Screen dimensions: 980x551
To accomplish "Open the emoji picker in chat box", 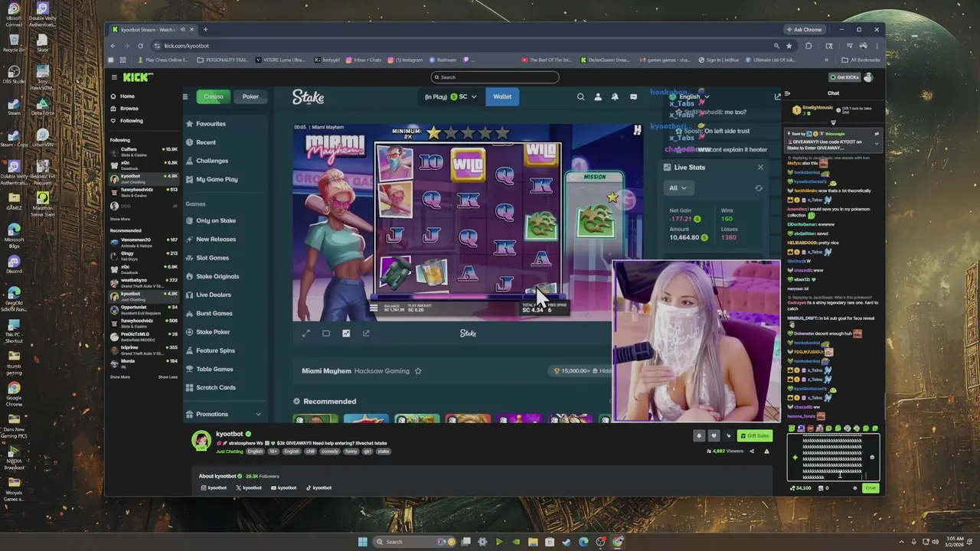I will coord(872,458).
